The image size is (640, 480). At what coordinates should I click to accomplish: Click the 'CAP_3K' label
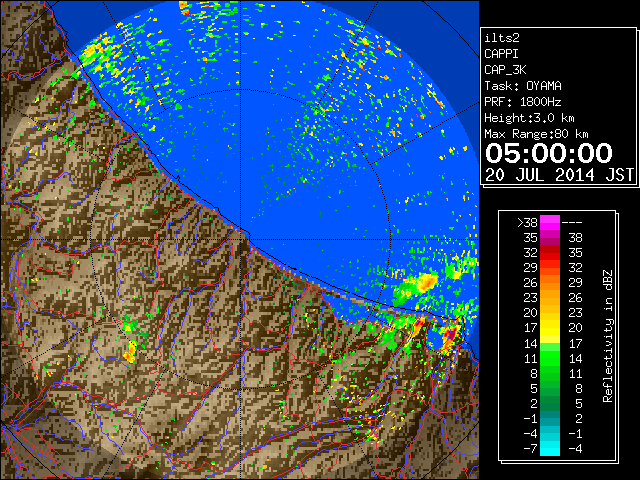point(505,70)
